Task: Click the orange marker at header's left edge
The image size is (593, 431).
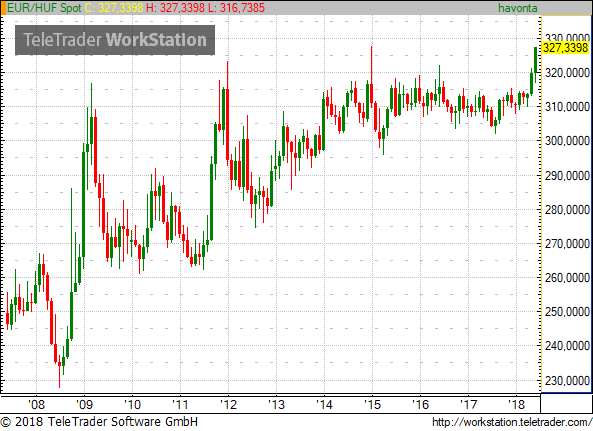Action: pyautogui.click(x=3, y=8)
